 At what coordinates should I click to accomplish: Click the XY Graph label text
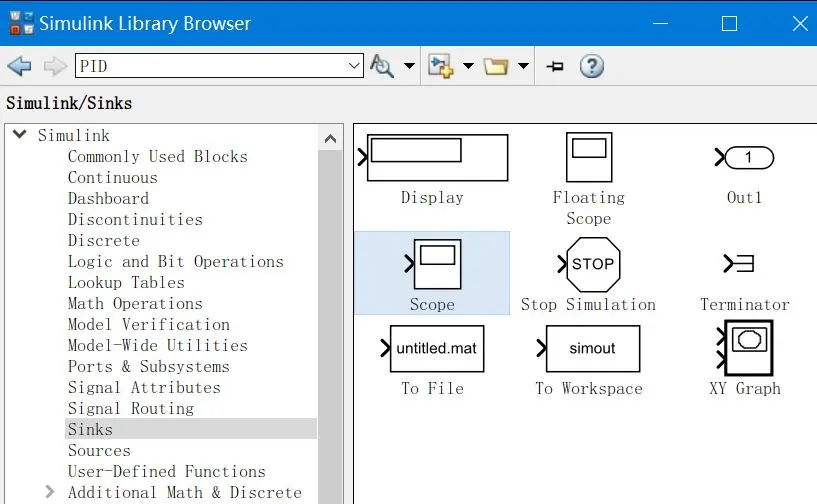[745, 388]
